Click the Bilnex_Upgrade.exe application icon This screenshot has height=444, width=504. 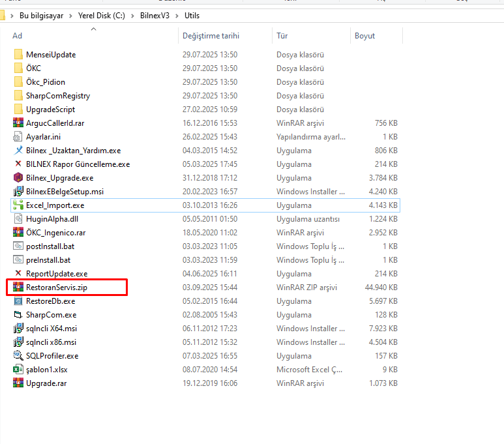(x=18, y=178)
